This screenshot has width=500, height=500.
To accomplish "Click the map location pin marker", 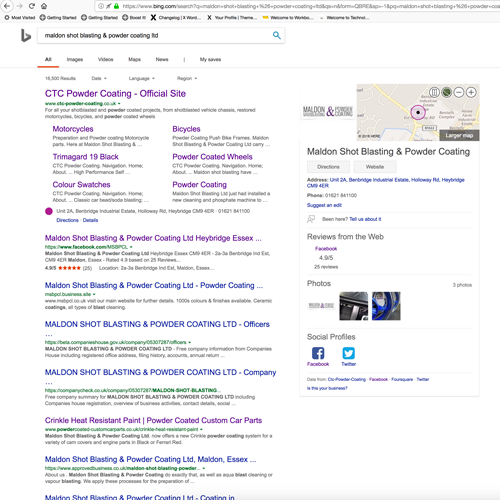I will click(x=418, y=113).
